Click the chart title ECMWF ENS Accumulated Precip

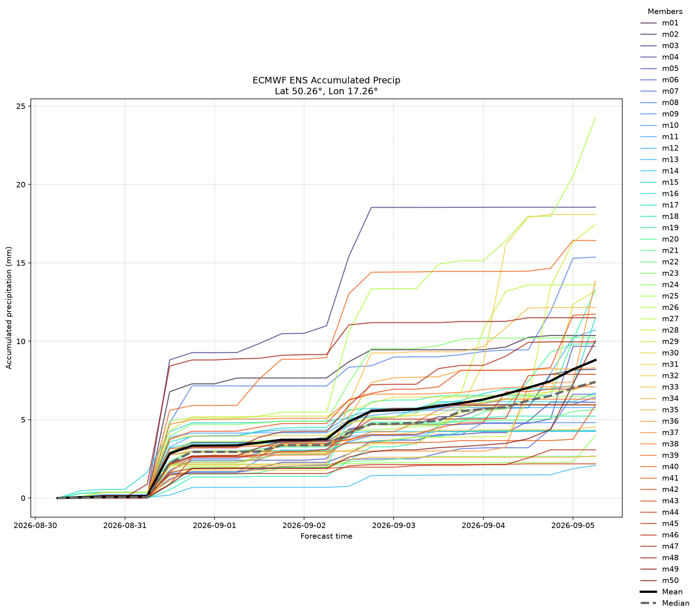[326, 80]
